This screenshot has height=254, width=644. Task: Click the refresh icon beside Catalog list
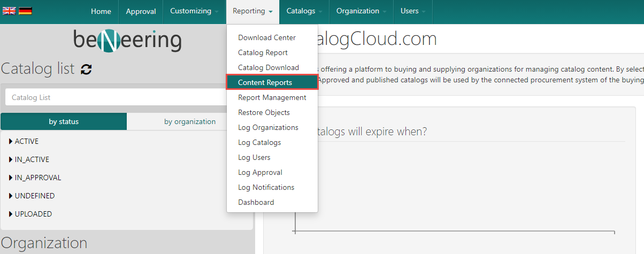click(86, 69)
